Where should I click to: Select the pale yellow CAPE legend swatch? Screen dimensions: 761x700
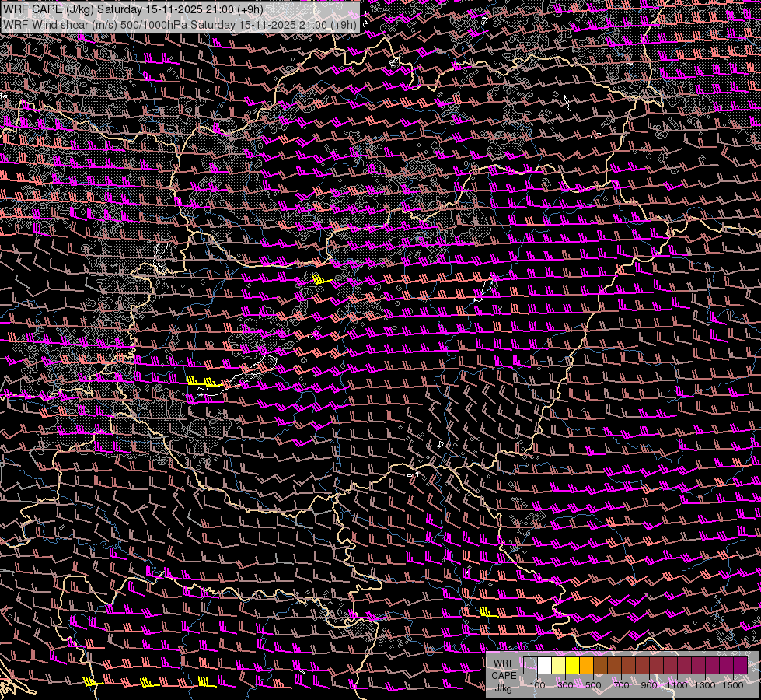(x=558, y=666)
